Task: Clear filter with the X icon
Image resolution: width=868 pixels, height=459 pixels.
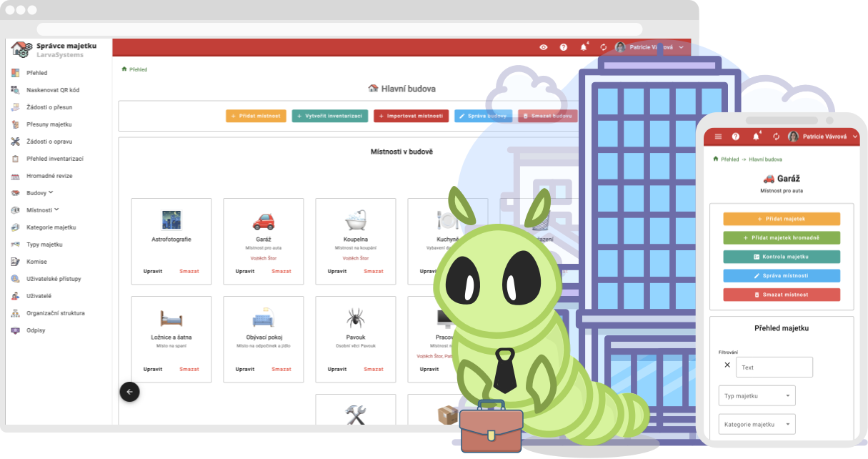Action: [x=727, y=365]
